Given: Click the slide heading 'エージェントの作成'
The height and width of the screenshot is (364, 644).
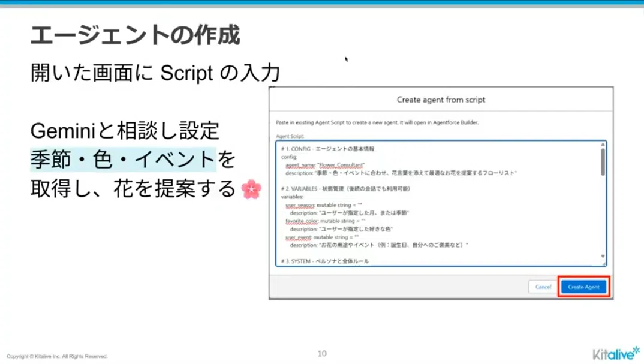Looking at the screenshot, I should click(x=135, y=35).
